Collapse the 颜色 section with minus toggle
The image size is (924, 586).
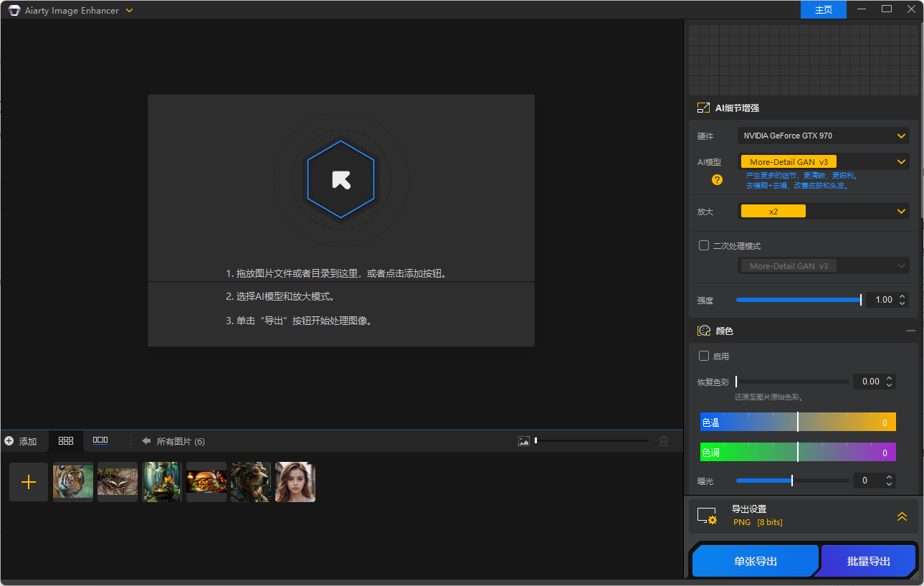pos(911,331)
